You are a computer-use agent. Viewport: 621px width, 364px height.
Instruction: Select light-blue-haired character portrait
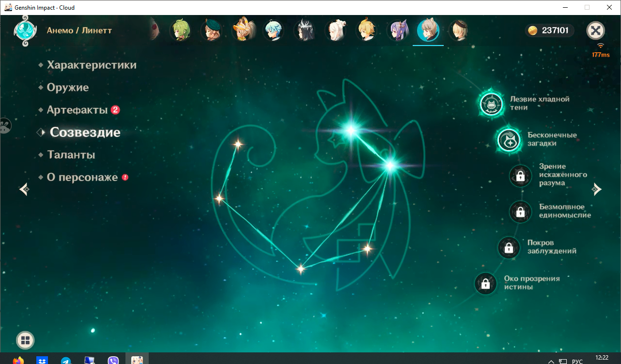click(273, 30)
